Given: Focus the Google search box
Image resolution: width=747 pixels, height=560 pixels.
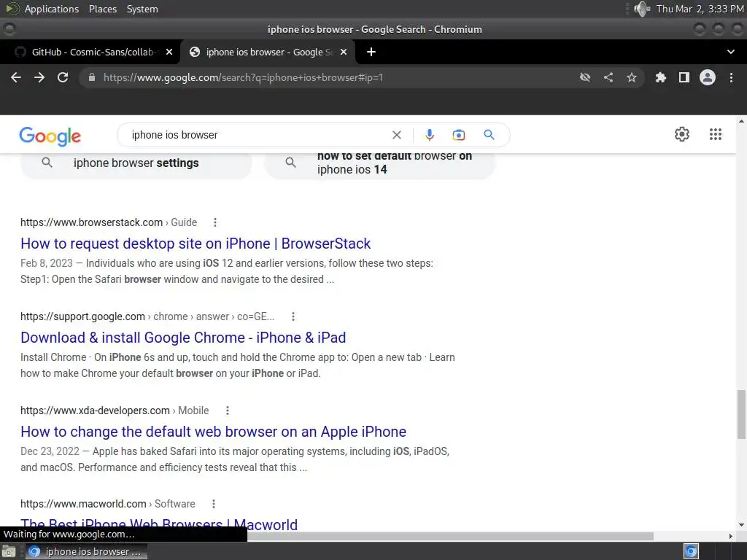Looking at the screenshot, I should pos(258,135).
